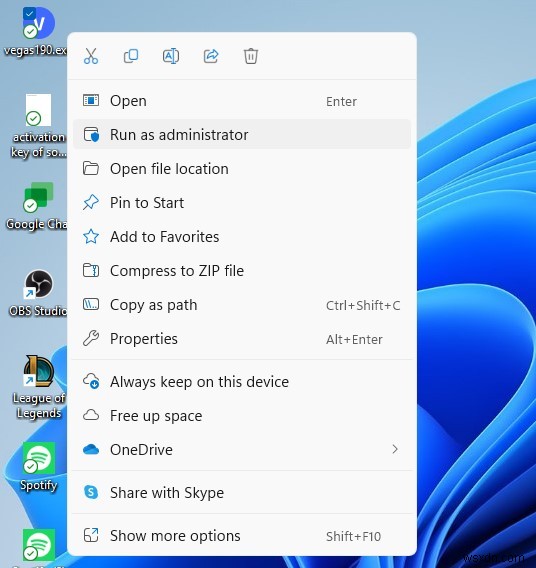Choose Compress to ZIP file
Screen dimensions: 536x568
click(242, 271)
